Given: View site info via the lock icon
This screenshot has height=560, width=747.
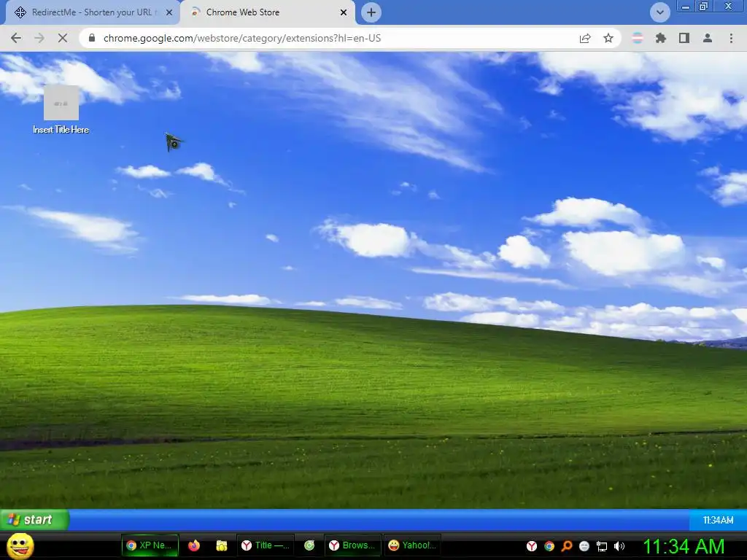Looking at the screenshot, I should pos(92,38).
